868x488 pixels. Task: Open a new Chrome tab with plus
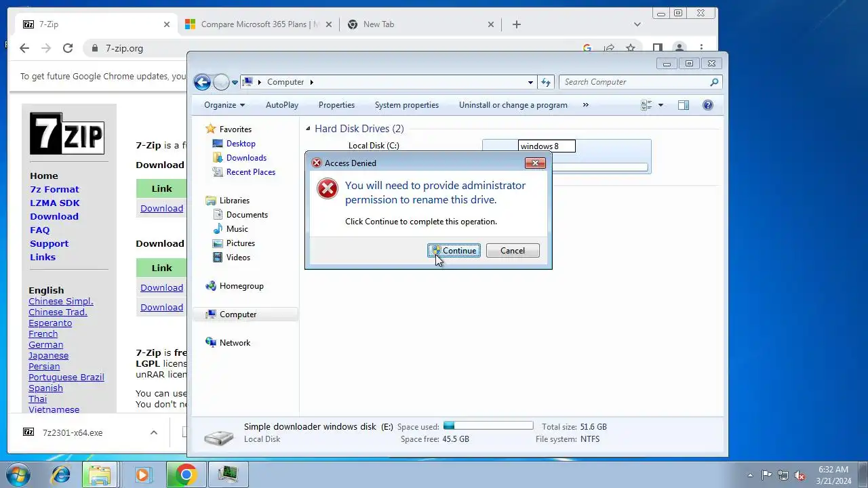517,24
